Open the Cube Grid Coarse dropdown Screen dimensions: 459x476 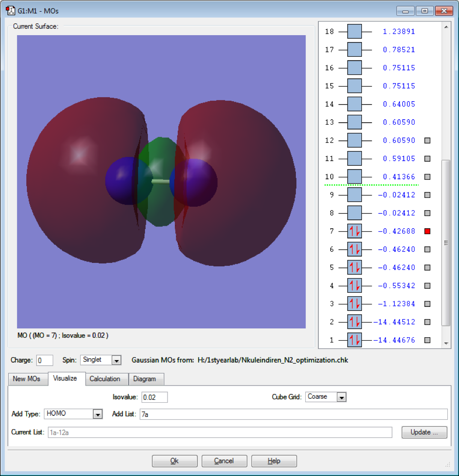click(x=342, y=397)
